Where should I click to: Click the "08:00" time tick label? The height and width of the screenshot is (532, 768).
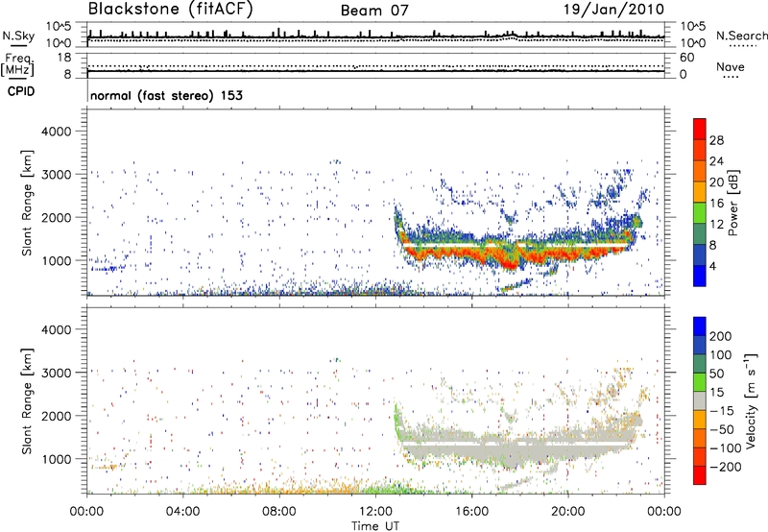click(x=278, y=512)
